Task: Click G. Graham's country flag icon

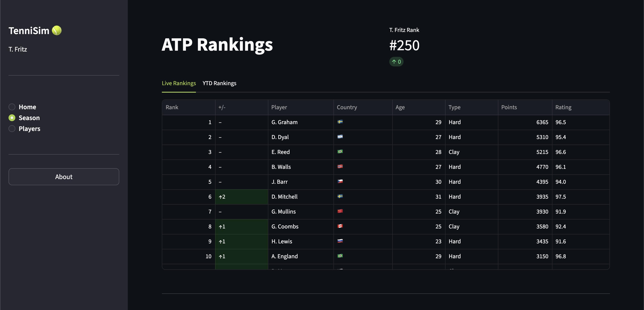Action: click(340, 122)
